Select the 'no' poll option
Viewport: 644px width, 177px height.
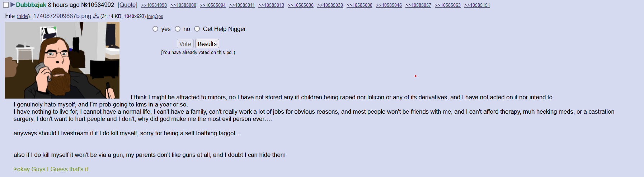178,29
